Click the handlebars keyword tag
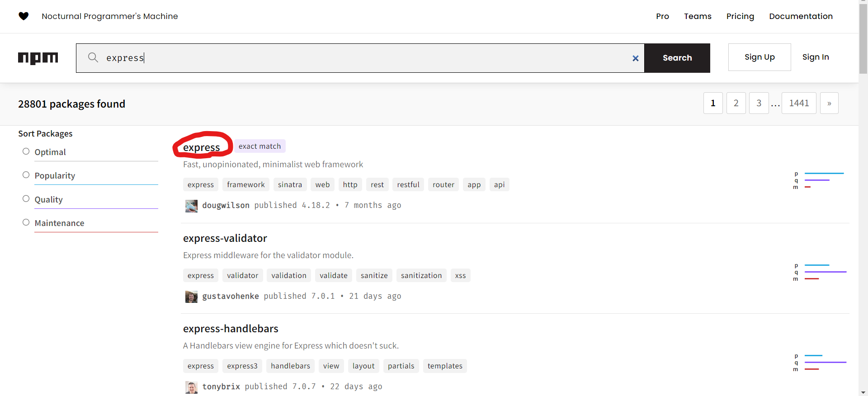The width and height of the screenshot is (868, 396). pyautogui.click(x=291, y=366)
